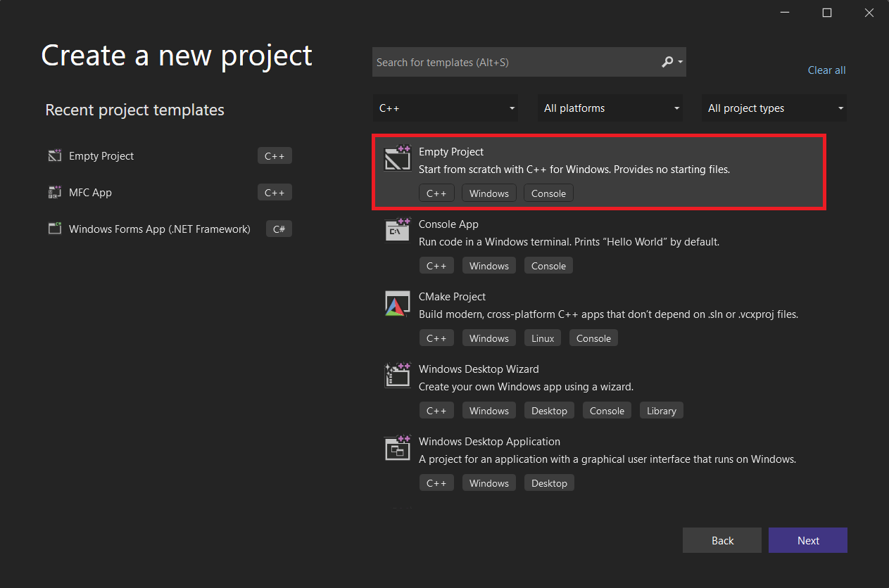Click the Console App template icon
The height and width of the screenshot is (588, 889).
pyautogui.click(x=397, y=230)
